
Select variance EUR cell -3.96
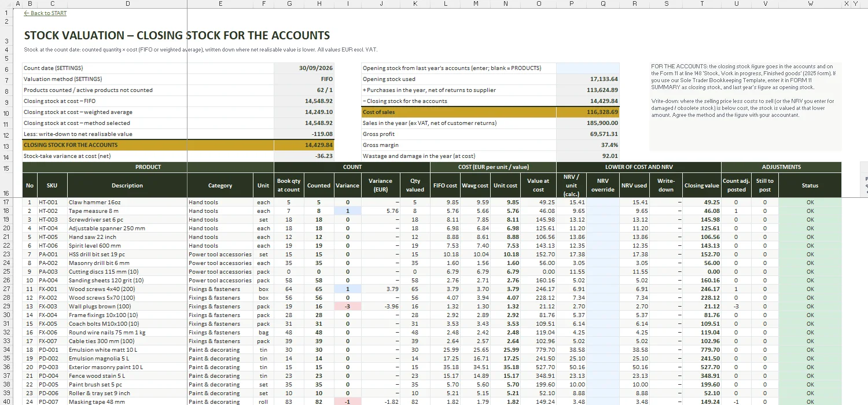380,307
